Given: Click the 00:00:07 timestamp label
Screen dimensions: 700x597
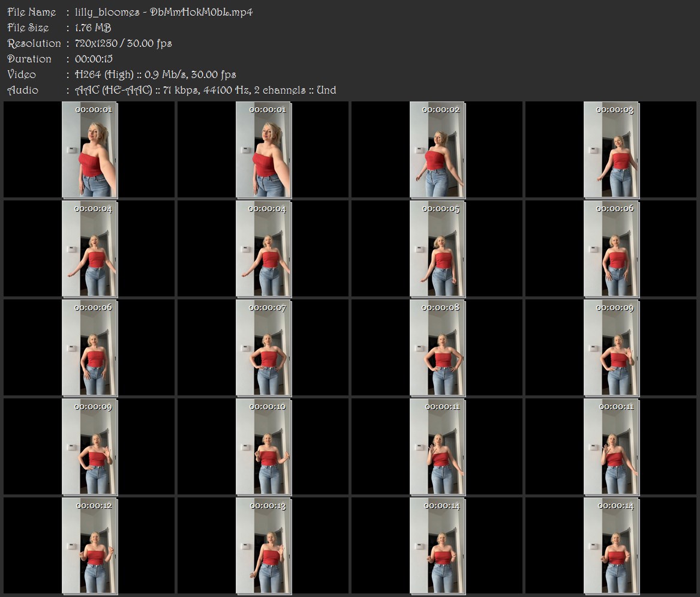Looking at the screenshot, I should coord(267,308).
